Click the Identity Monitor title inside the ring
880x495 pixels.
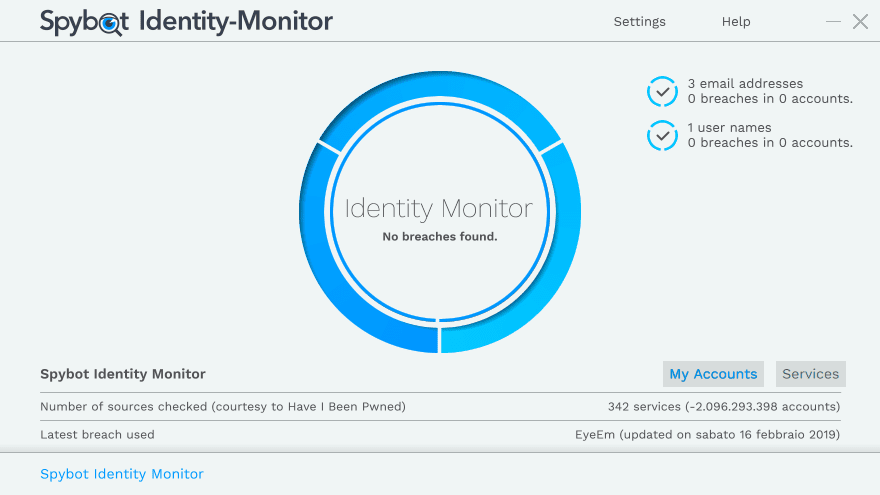(x=439, y=209)
